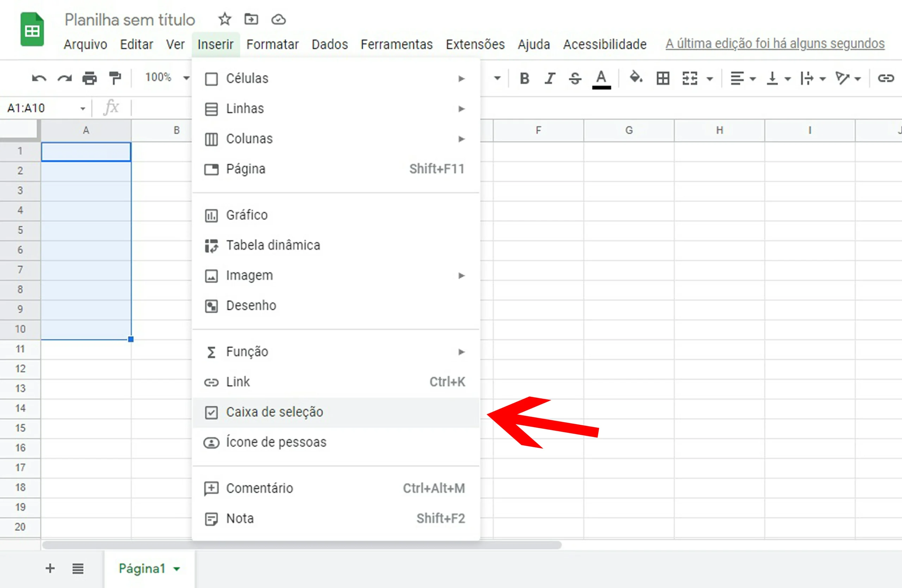Click the Redo arrow in the toolbar
Image resolution: width=902 pixels, height=588 pixels.
64,79
